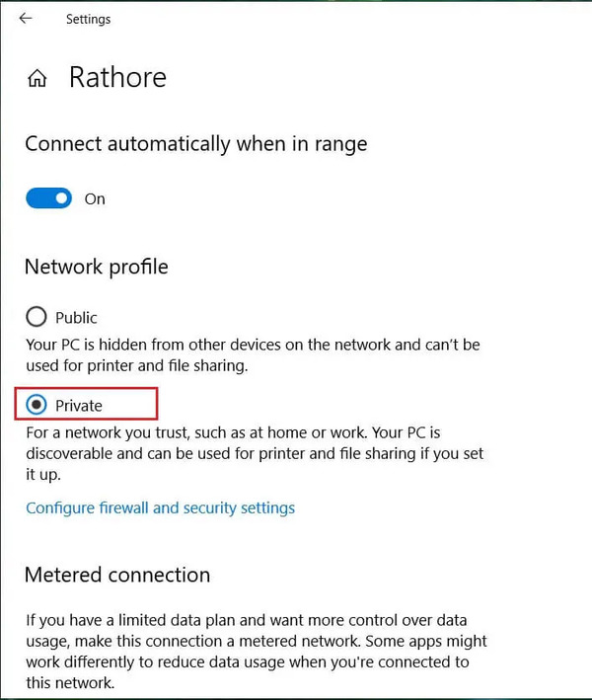
Task: Select the Private radio button circle
Action: coord(37,405)
